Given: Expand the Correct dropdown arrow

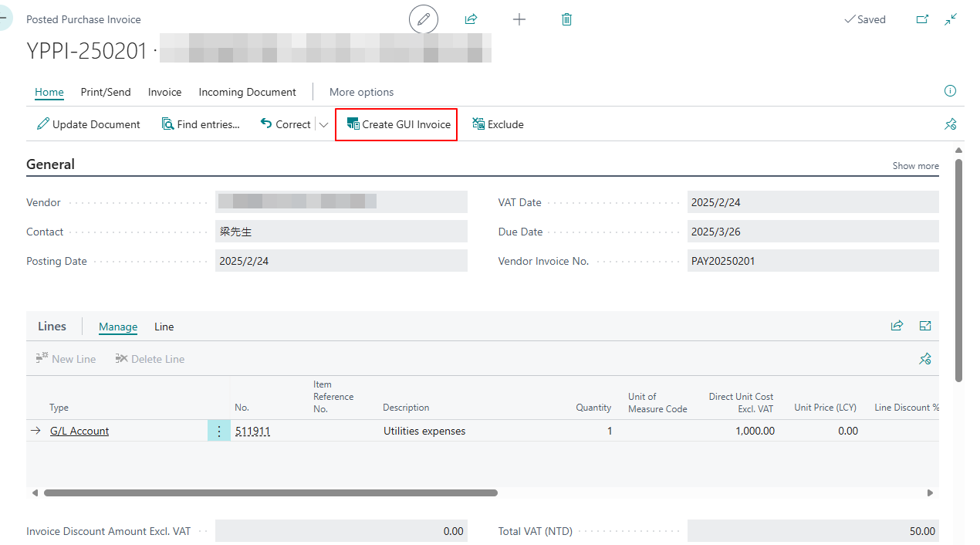Looking at the screenshot, I should (x=323, y=124).
